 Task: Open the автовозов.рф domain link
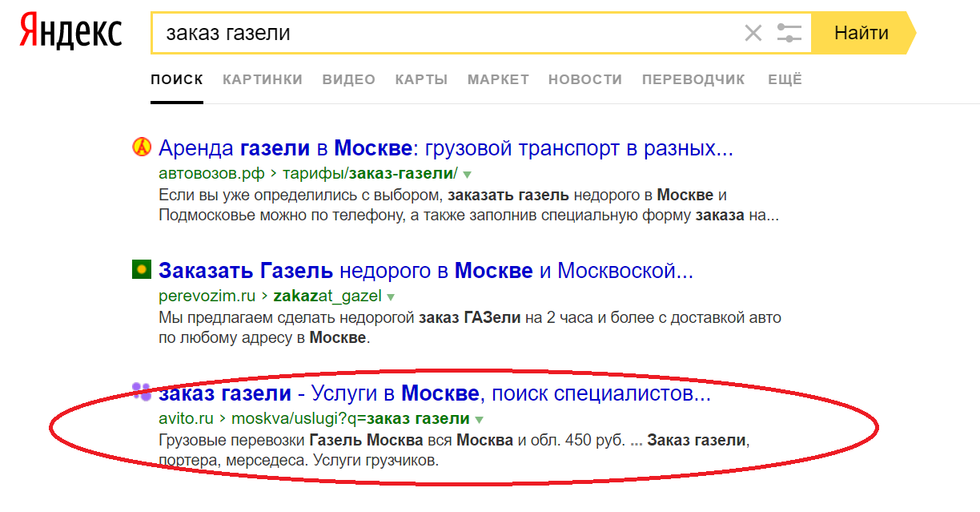(x=211, y=173)
